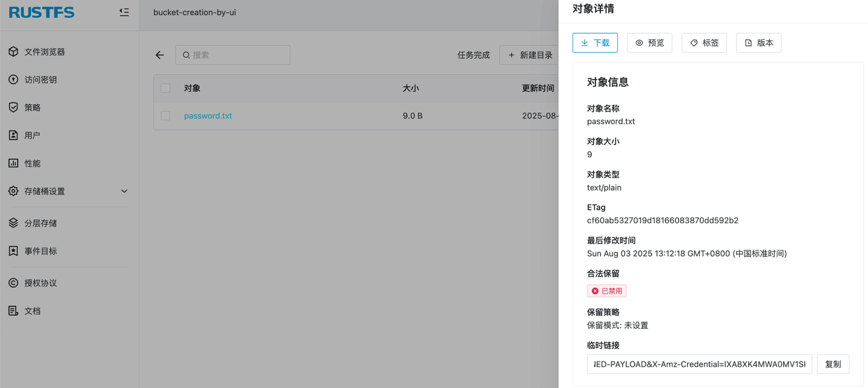Click the 已禁用 legal hold status badge
The height and width of the screenshot is (388, 868).
tap(606, 290)
